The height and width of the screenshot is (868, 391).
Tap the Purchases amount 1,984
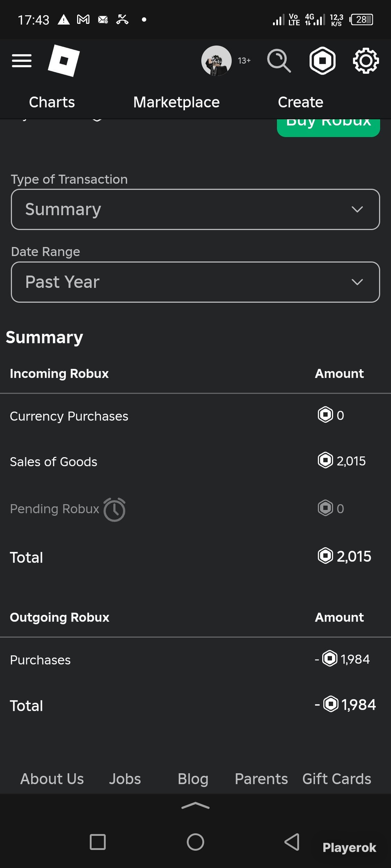click(355, 659)
